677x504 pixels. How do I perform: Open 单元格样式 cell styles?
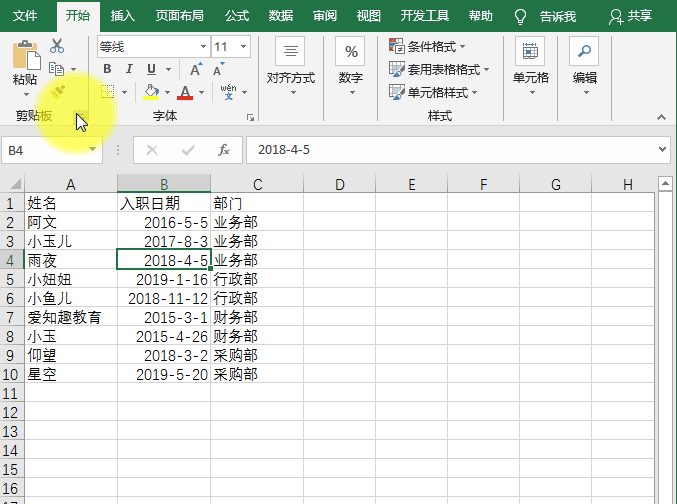tap(433, 92)
